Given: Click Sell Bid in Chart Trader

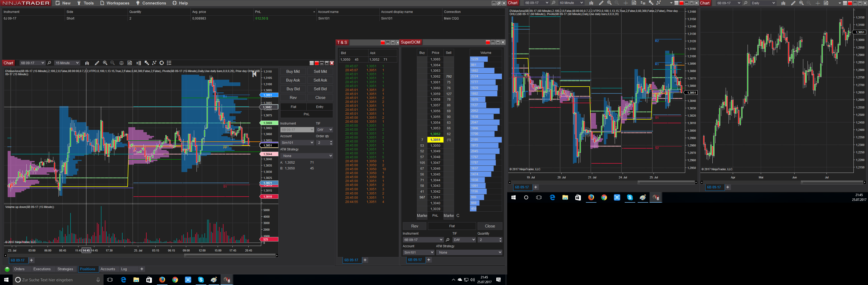Looking at the screenshot, I should click(x=320, y=89).
